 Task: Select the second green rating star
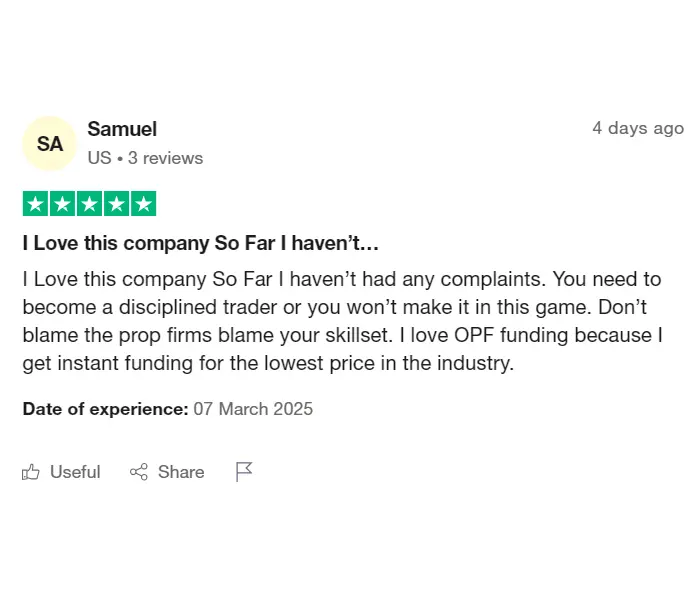click(62, 204)
